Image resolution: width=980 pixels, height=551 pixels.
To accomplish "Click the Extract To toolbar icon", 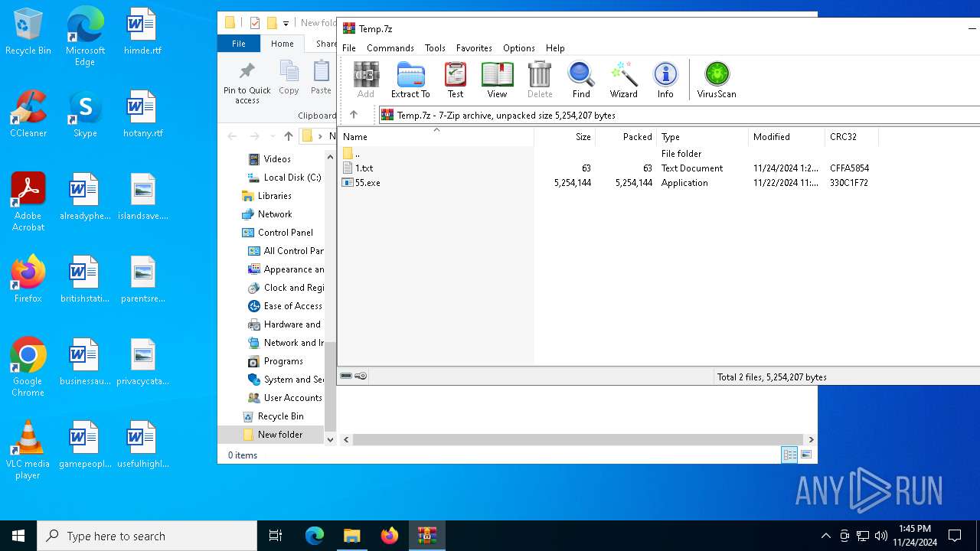I will pyautogui.click(x=410, y=80).
